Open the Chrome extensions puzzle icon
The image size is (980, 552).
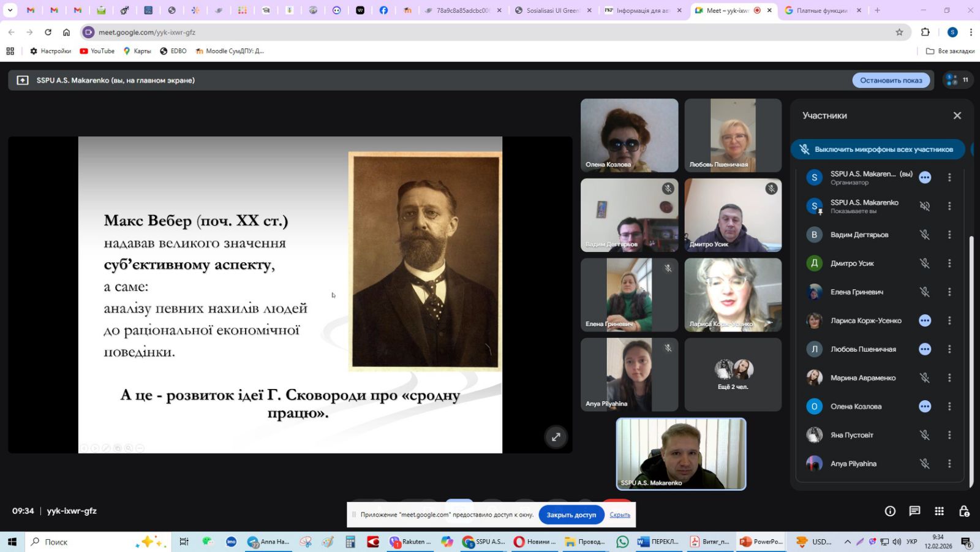tap(925, 32)
